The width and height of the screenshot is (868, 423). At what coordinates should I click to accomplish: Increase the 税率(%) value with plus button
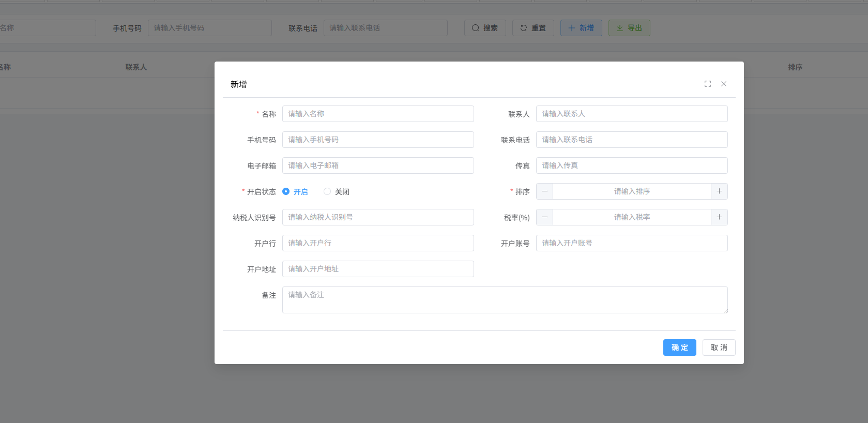pyautogui.click(x=719, y=217)
